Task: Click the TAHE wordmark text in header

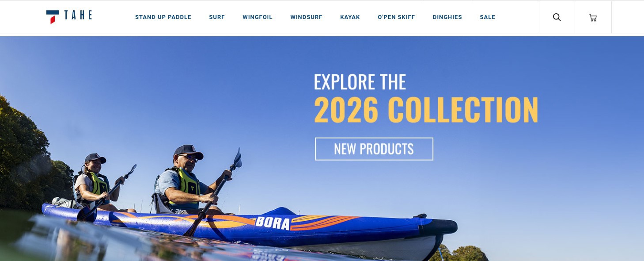Action: 78,15
